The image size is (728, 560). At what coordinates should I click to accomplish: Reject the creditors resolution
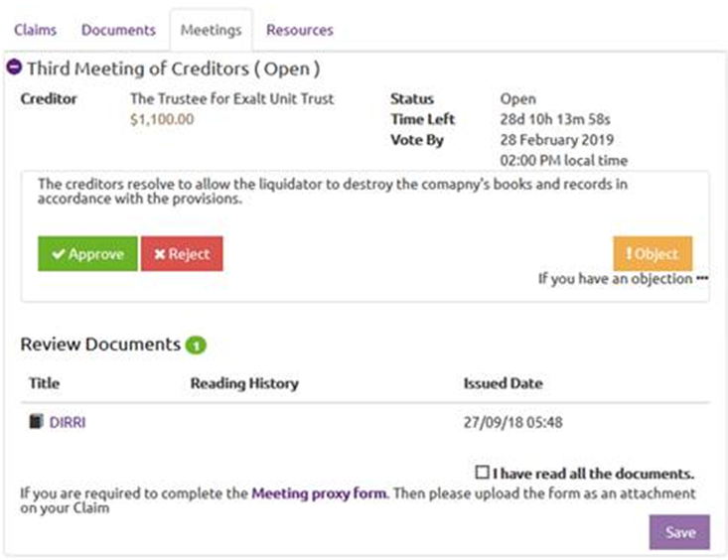182,253
